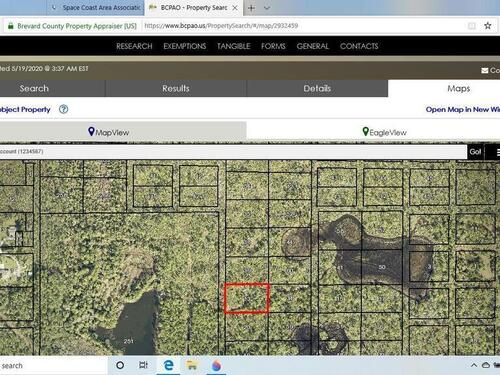Open the CONTACTS menu
Screen dimensions: 500x375
tap(359, 46)
